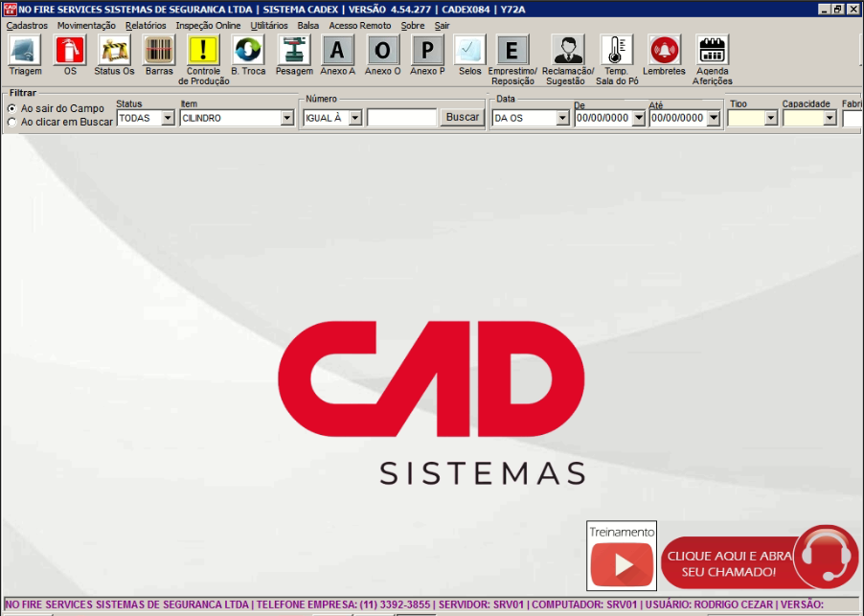Click the Status Os icon
Viewport: 864px width, 616px height.
coord(115,50)
